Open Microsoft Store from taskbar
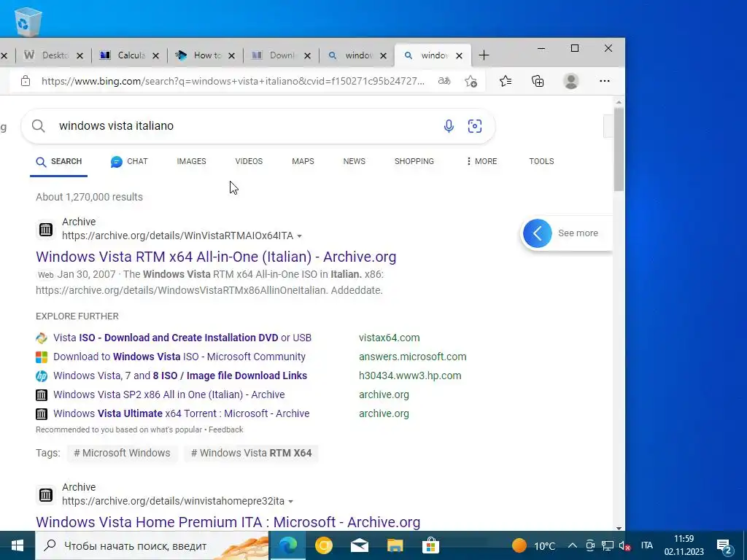The image size is (747, 560). (430, 545)
